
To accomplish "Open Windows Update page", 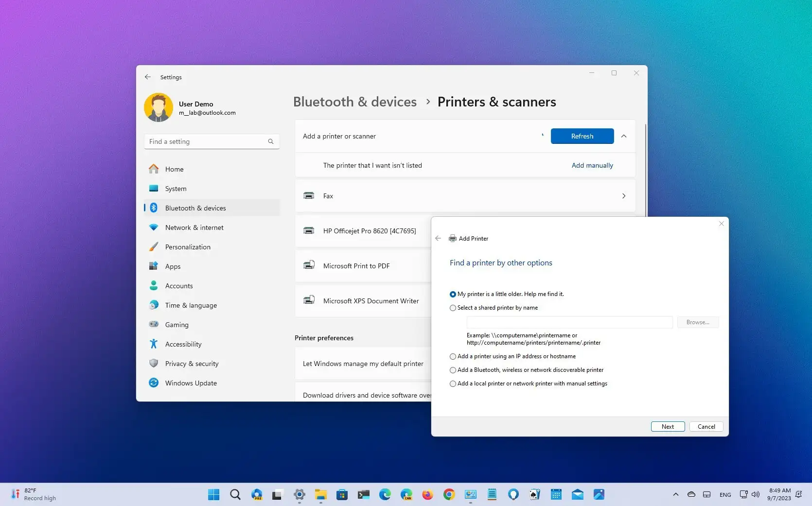I will coord(212,383).
